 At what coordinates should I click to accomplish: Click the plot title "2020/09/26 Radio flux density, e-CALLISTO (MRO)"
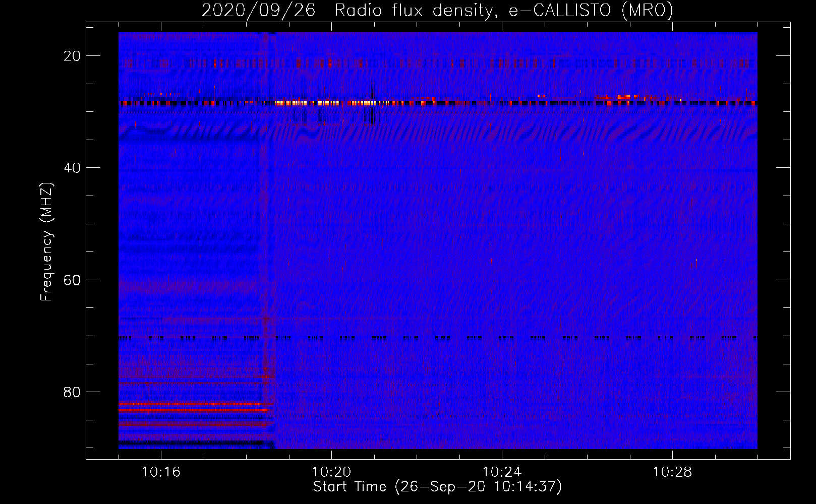(437, 10)
